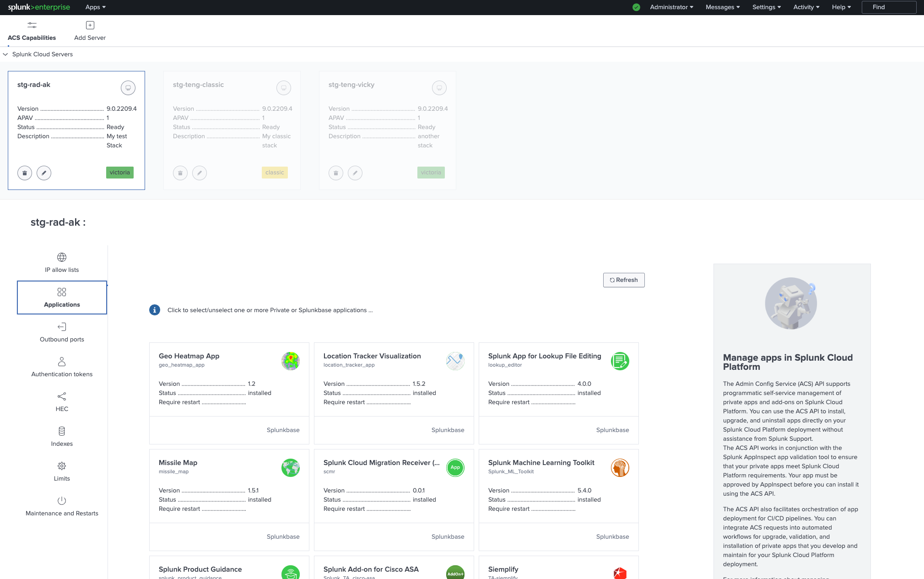This screenshot has width=924, height=579.
Task: Edit the stg-rad-ak server via pencil icon
Action: (x=44, y=173)
